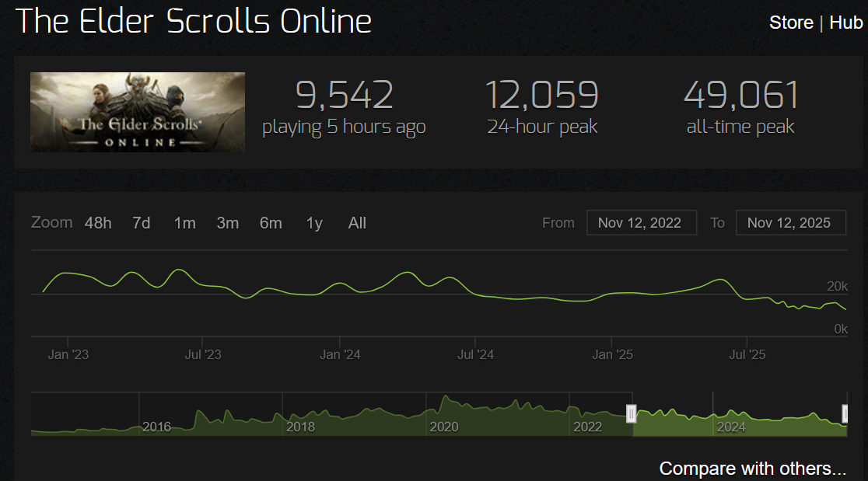Click the 'playing 5 hours ago' caption

coord(344,127)
